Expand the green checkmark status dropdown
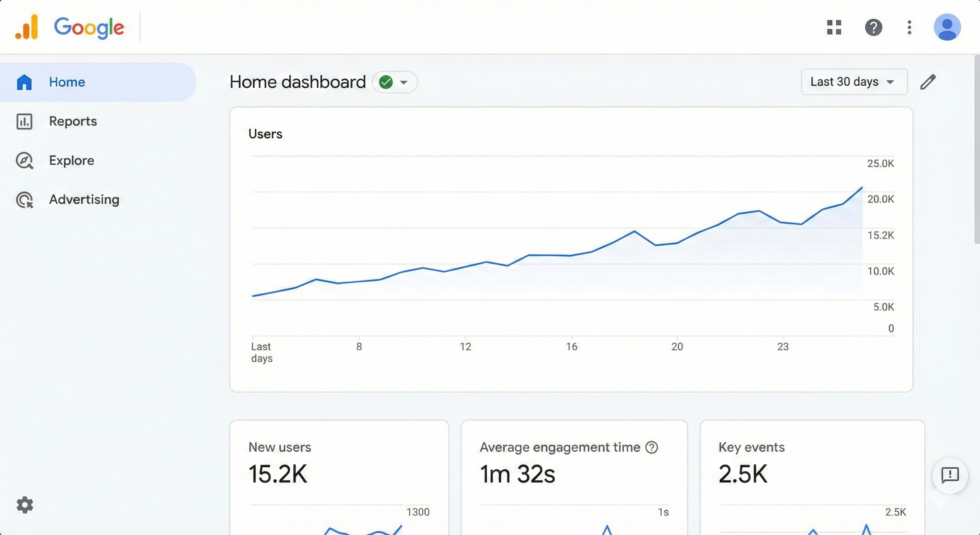 click(394, 82)
